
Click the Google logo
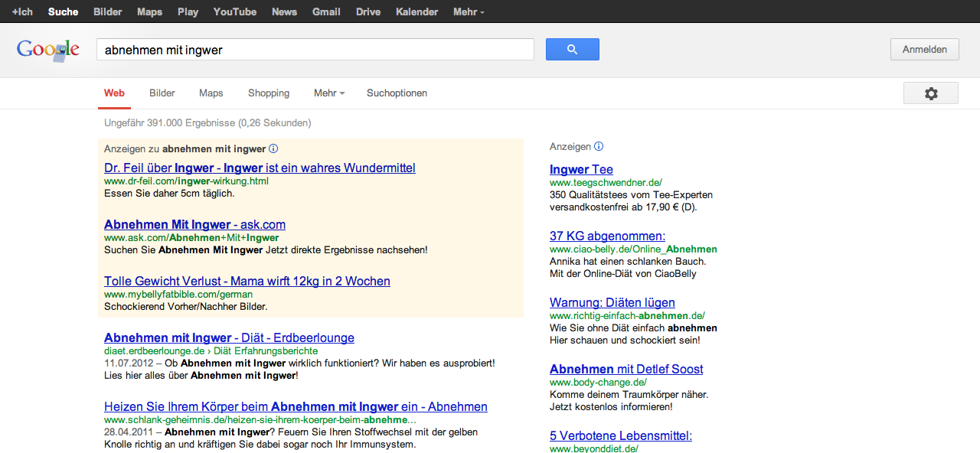[x=48, y=50]
